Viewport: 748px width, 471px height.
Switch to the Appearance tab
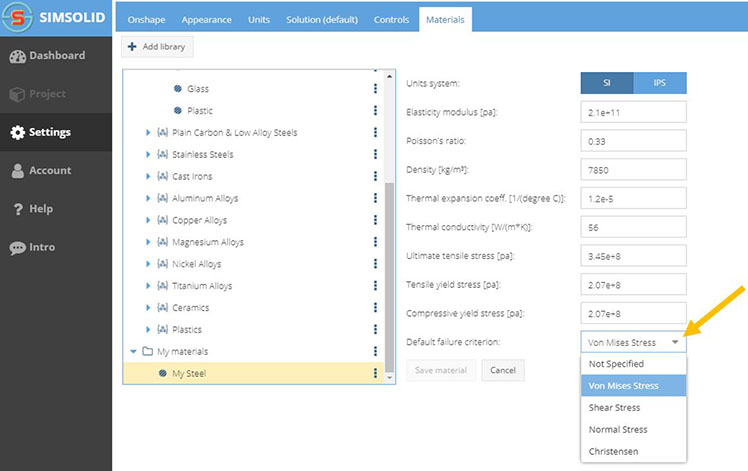[x=206, y=19]
